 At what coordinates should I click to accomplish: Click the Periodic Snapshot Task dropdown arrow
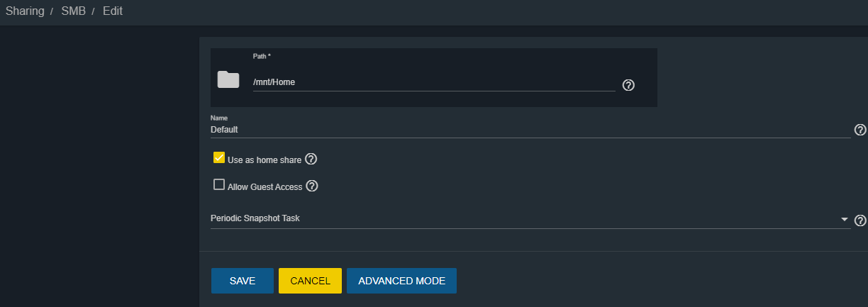click(844, 220)
